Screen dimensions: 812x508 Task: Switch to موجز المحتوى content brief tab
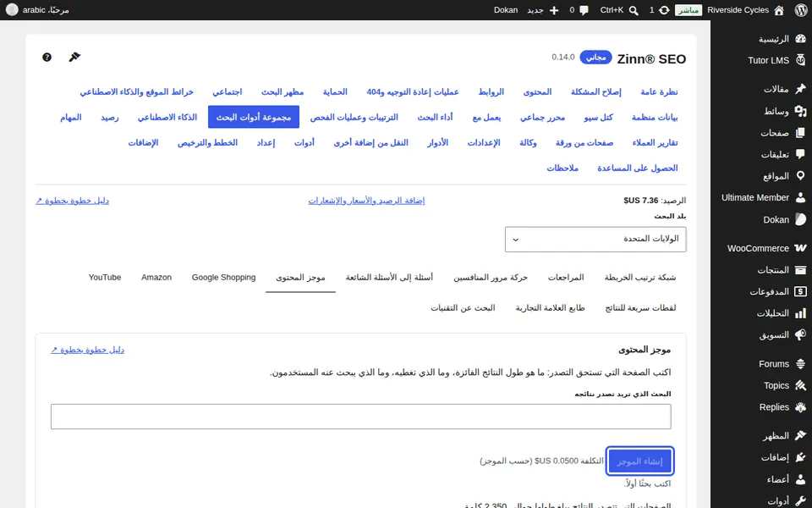pos(300,278)
